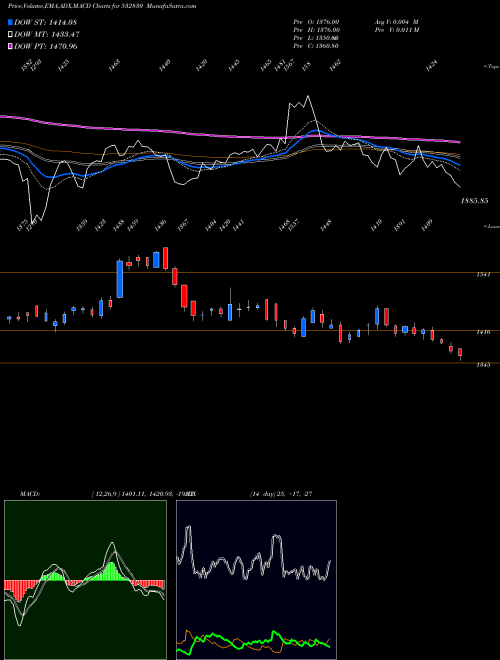The image size is (500, 660).
Task: Click the tall blue breakout candlestick near 1541
Action: 120,279
